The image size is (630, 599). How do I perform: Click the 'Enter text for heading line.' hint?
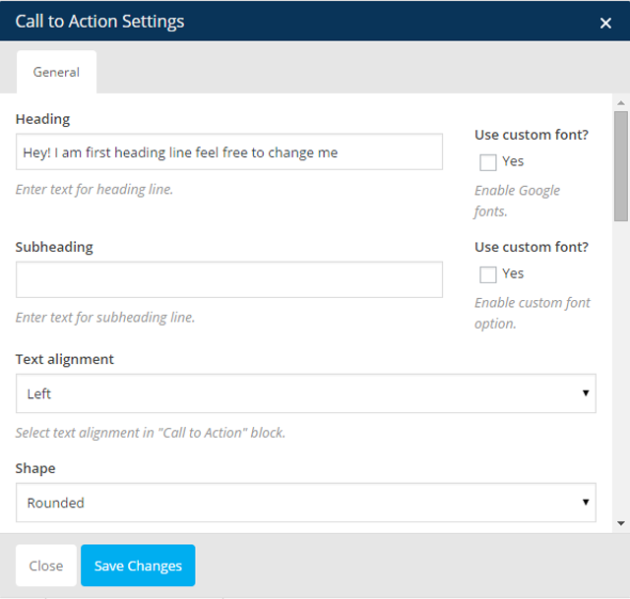tap(94, 189)
